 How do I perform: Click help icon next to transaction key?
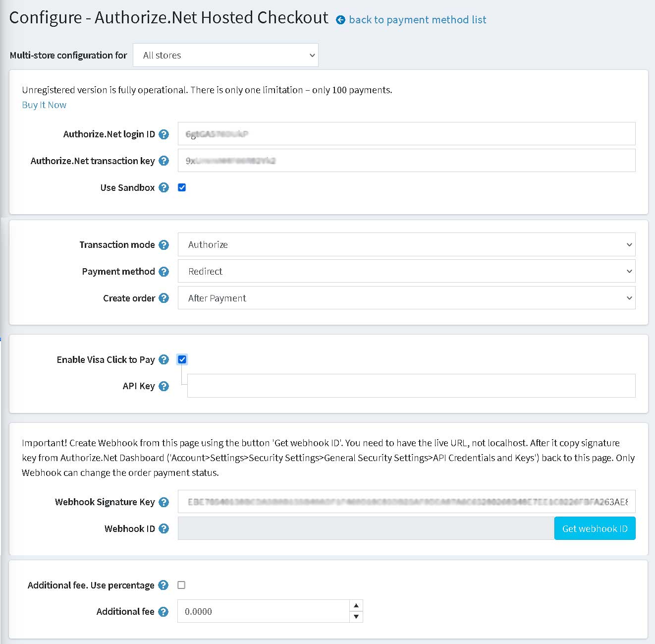(x=164, y=161)
